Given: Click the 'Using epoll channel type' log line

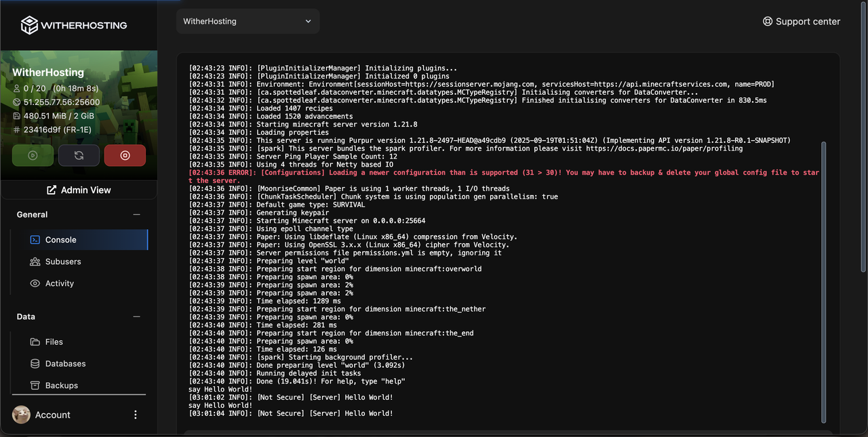Looking at the screenshot, I should 271,229.
